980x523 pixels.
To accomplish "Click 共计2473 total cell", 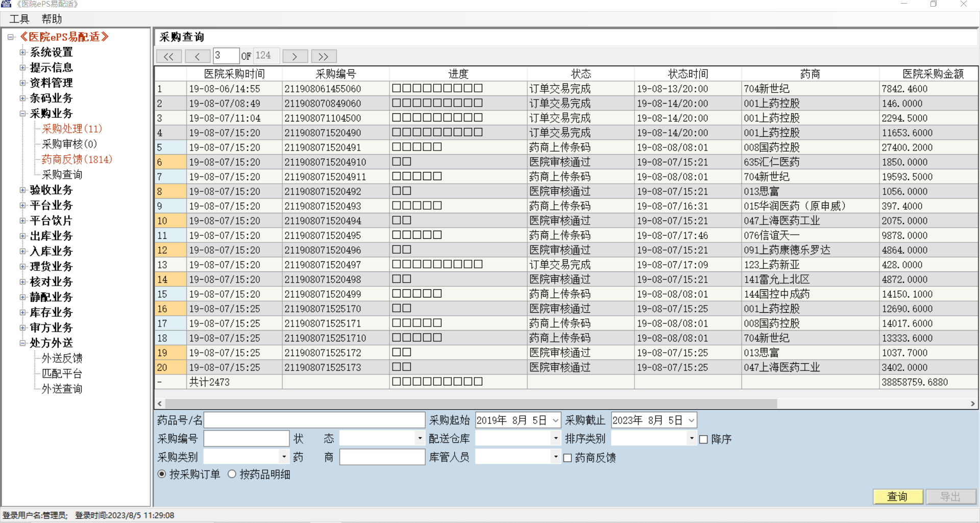I will click(234, 382).
